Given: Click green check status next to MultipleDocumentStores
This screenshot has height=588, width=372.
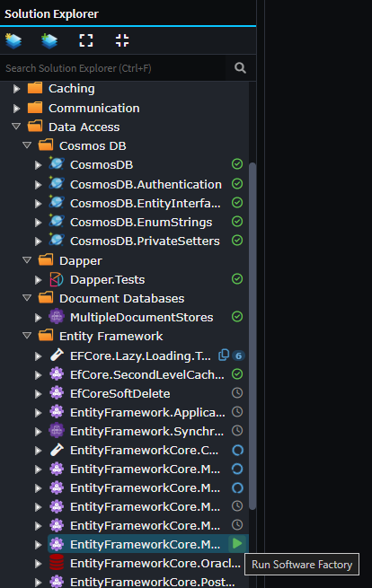Looking at the screenshot, I should coord(237,317).
